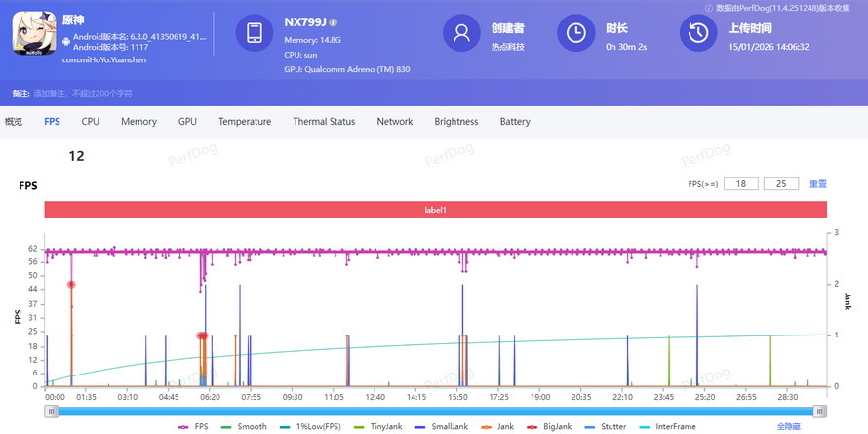Toggle 1%Low(FPS) series in legend
Image resolution: width=868 pixels, height=434 pixels.
[310, 427]
